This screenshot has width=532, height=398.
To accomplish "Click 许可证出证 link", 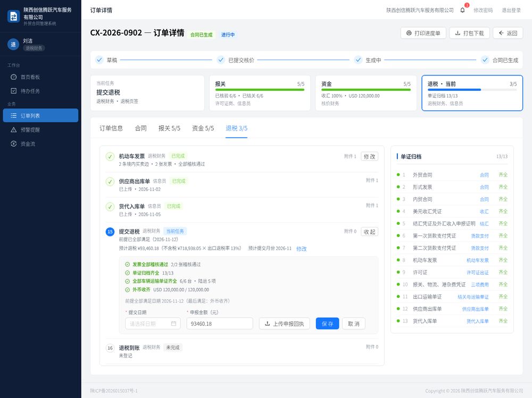I will point(477,273).
